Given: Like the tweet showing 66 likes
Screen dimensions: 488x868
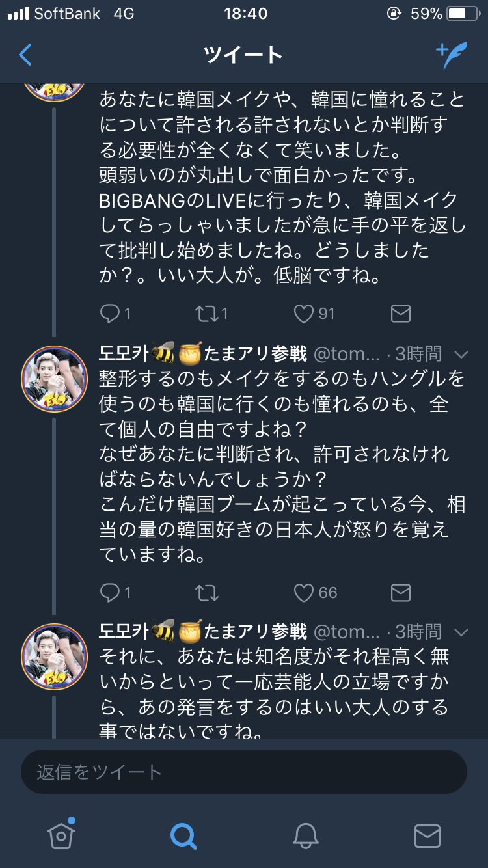Looking at the screenshot, I should (x=303, y=592).
